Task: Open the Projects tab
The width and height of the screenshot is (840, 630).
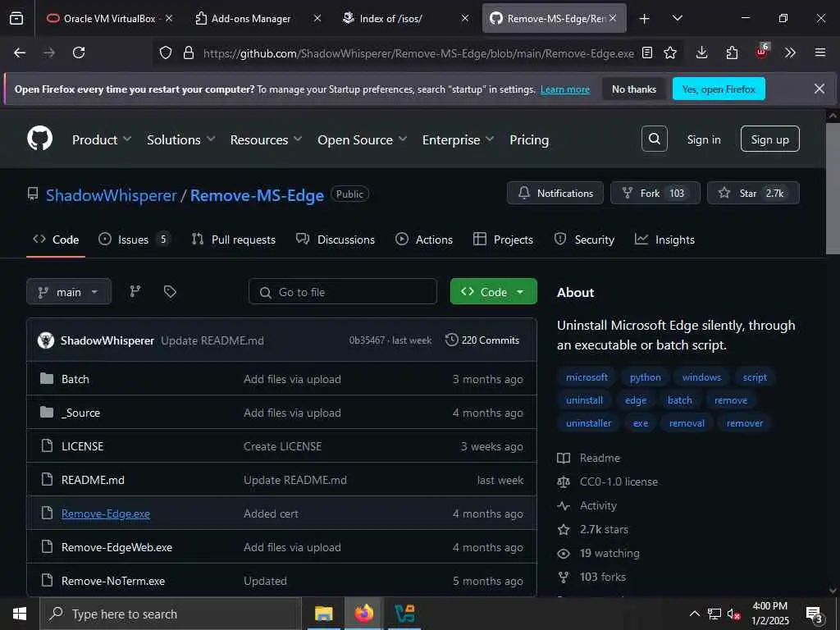Action: (503, 240)
